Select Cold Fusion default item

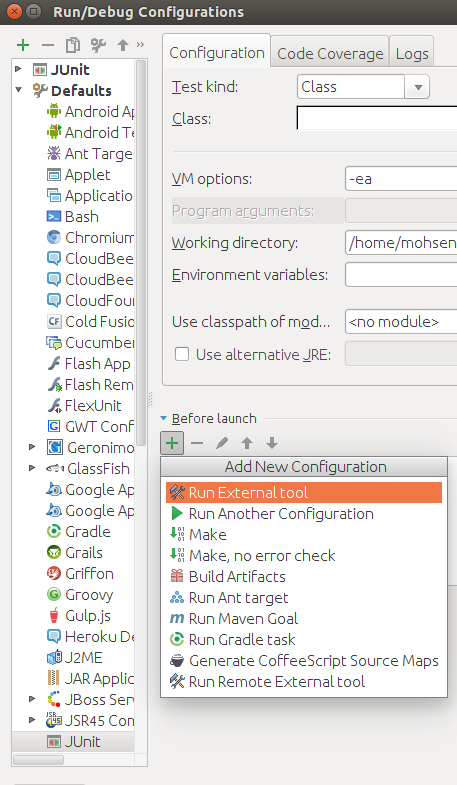tap(90, 321)
